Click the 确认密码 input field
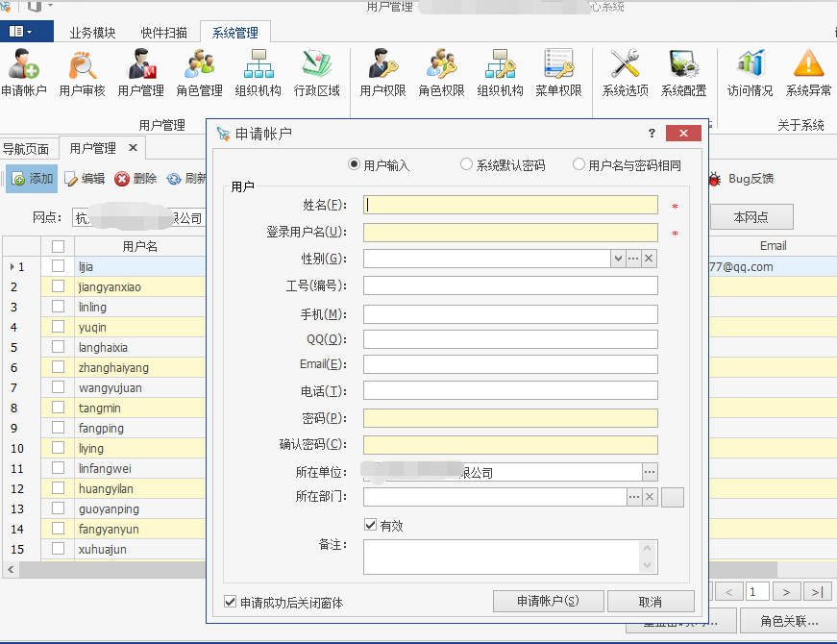837x644 pixels. click(510, 445)
